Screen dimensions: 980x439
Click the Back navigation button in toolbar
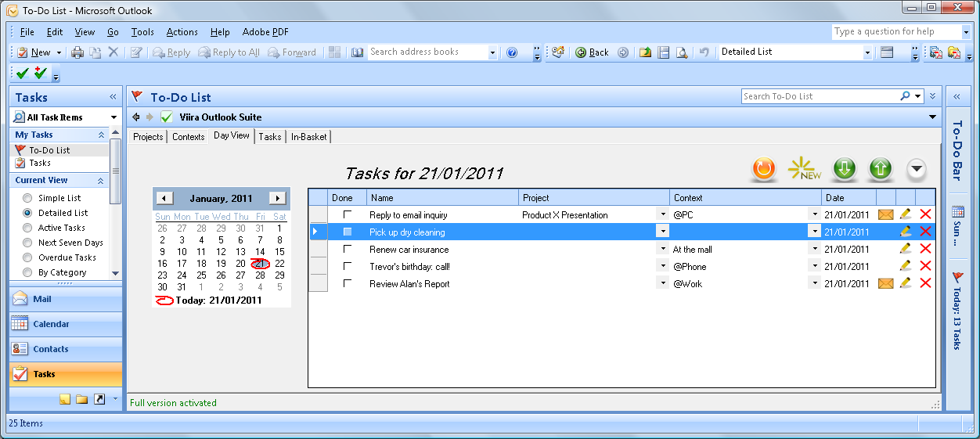(592, 52)
